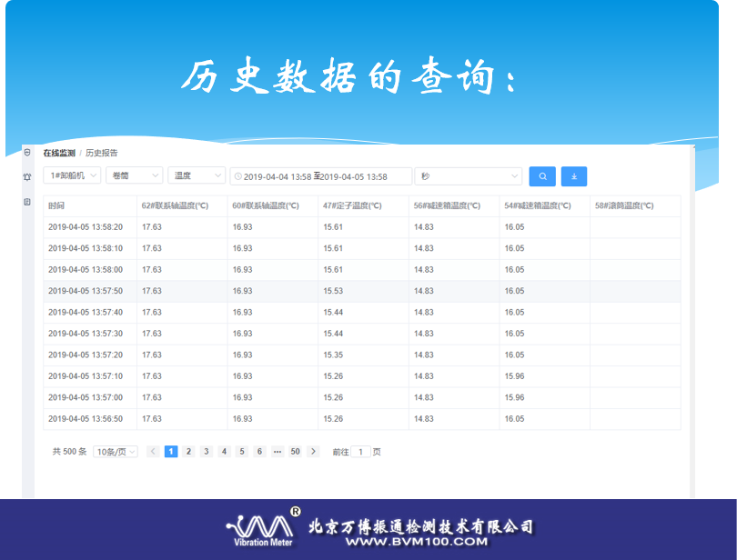Jump to last page 50

click(x=295, y=451)
